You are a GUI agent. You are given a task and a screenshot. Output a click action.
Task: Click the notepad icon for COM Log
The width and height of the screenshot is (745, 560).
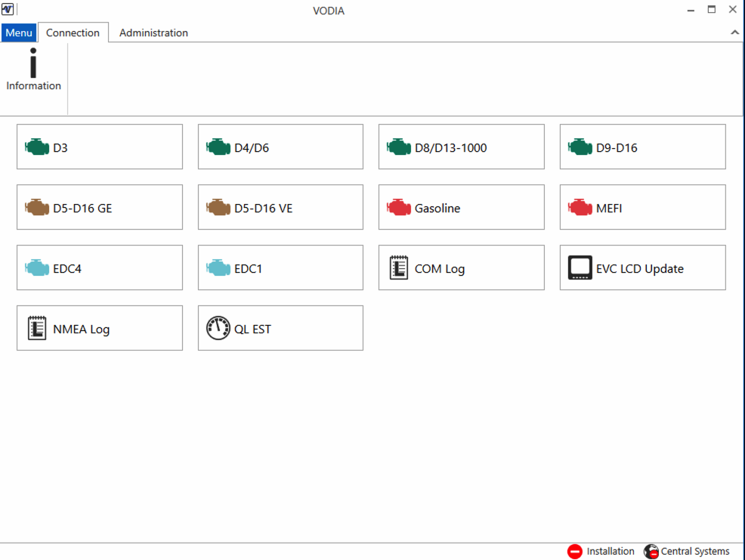coord(399,268)
